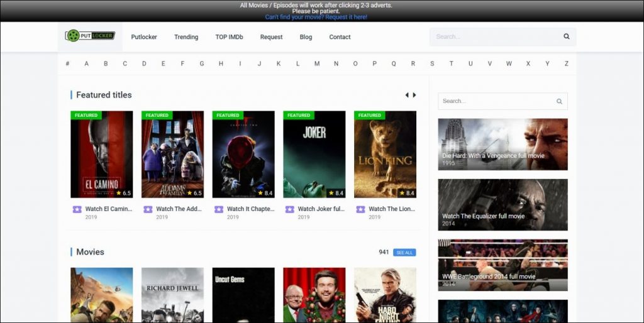Open the Trending menu item
Viewport: 644px width, 323px height.
coord(186,37)
